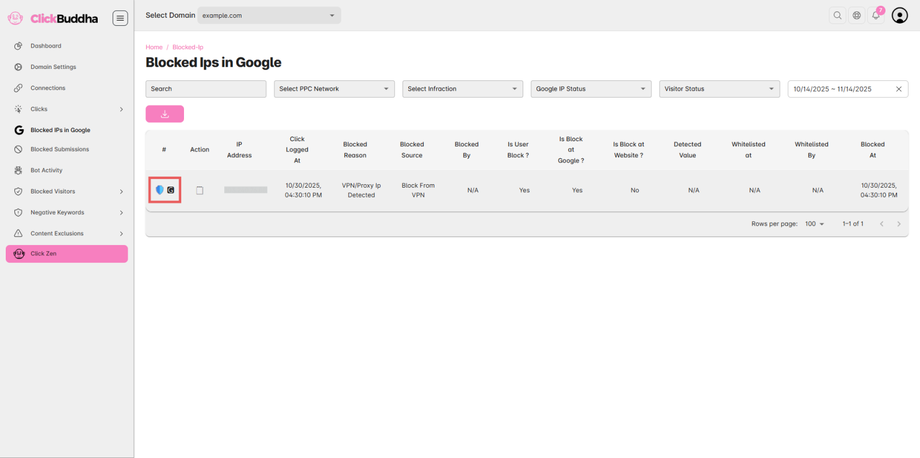This screenshot has height=458, width=920.
Task: Expand the Select Domain dropdown
Action: pos(269,16)
